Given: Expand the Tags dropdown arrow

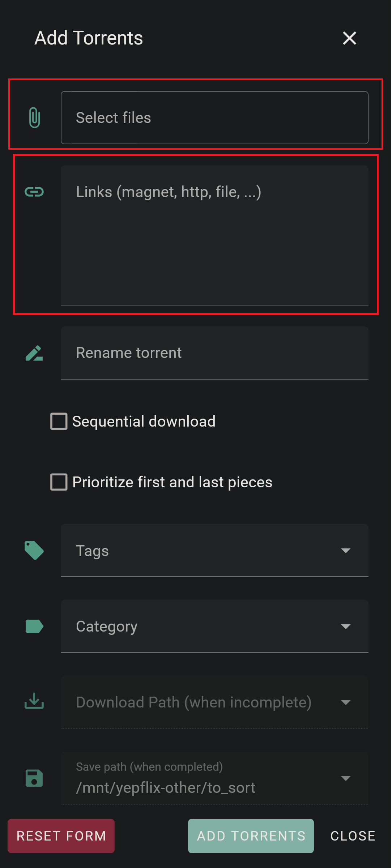Looking at the screenshot, I should pos(346,551).
